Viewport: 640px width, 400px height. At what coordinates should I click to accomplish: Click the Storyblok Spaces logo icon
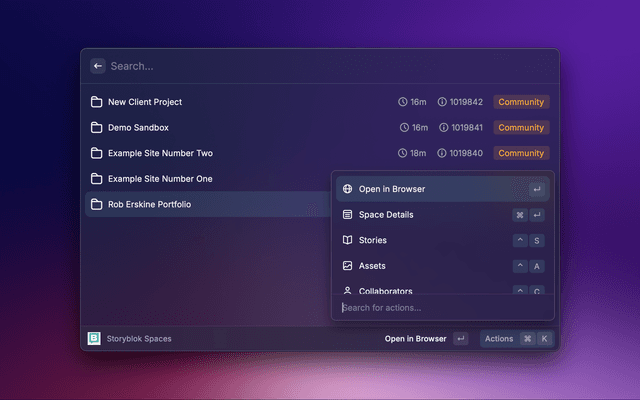pyautogui.click(x=94, y=339)
